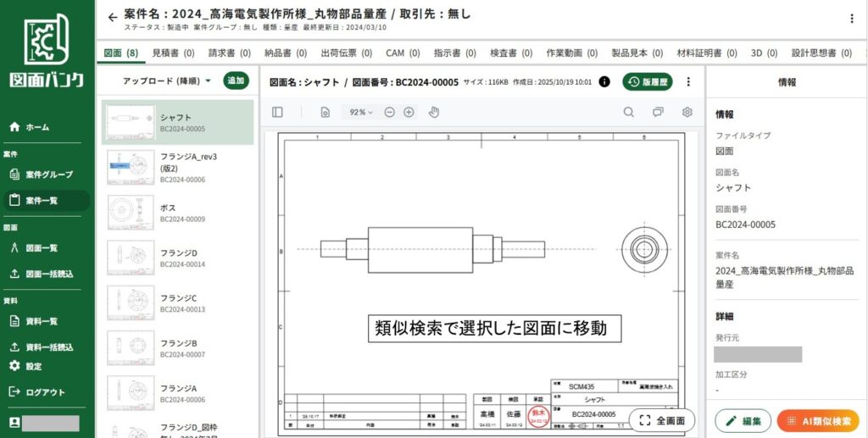Toggle 全画面 fullscreen view

[662, 420]
